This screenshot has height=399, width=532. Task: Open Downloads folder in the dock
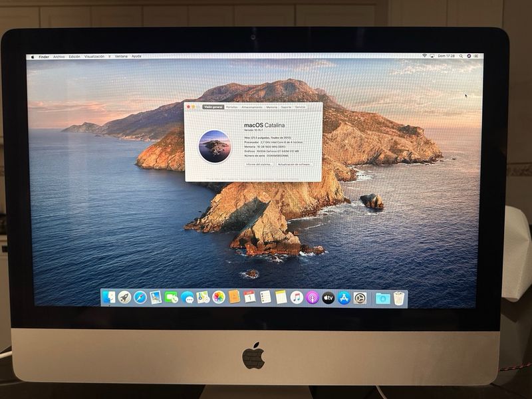383,299
